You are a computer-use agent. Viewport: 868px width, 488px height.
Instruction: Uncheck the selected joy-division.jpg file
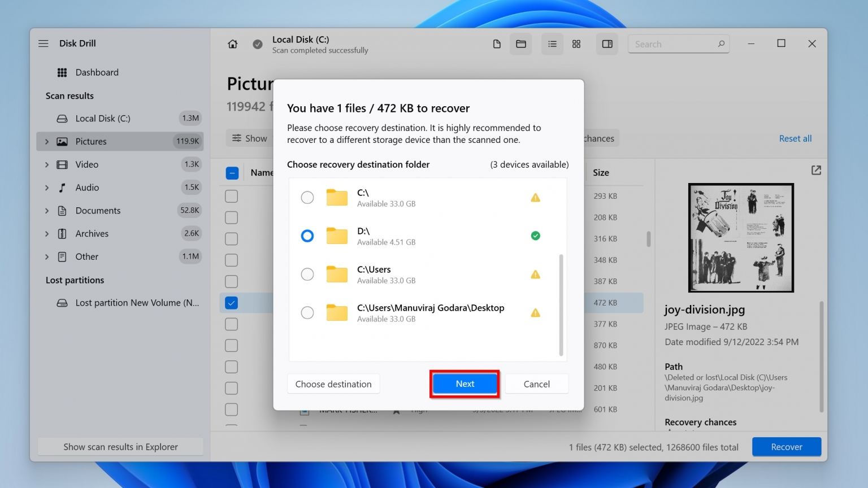click(x=231, y=303)
